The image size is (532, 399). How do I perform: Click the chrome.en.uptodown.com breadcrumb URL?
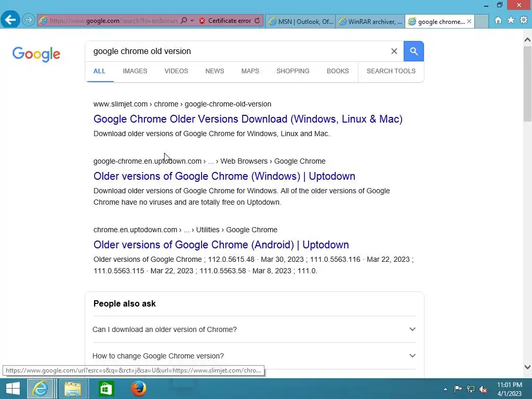185,230
